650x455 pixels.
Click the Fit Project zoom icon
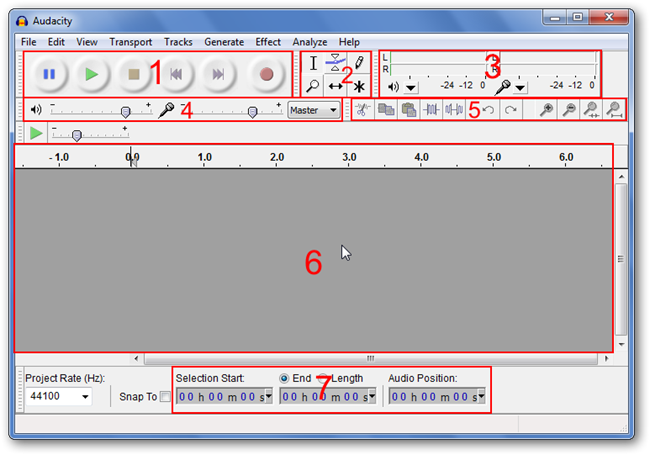pyautogui.click(x=614, y=110)
